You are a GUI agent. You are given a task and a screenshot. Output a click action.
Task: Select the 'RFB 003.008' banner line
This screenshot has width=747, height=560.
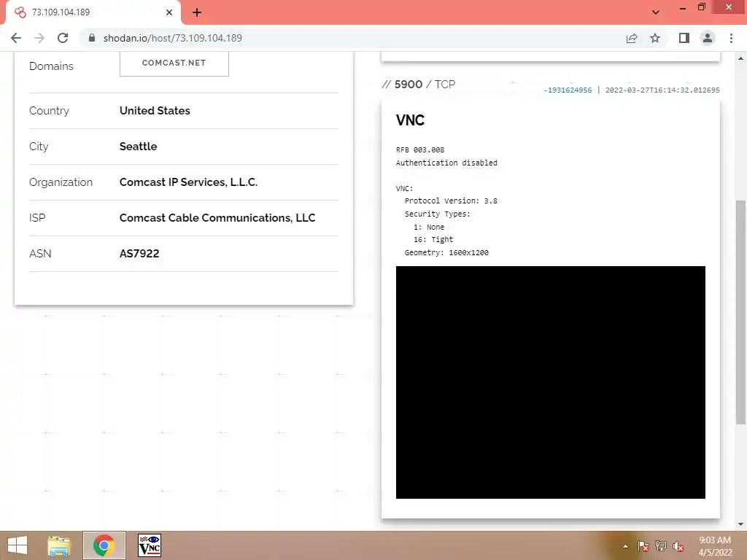(x=419, y=150)
